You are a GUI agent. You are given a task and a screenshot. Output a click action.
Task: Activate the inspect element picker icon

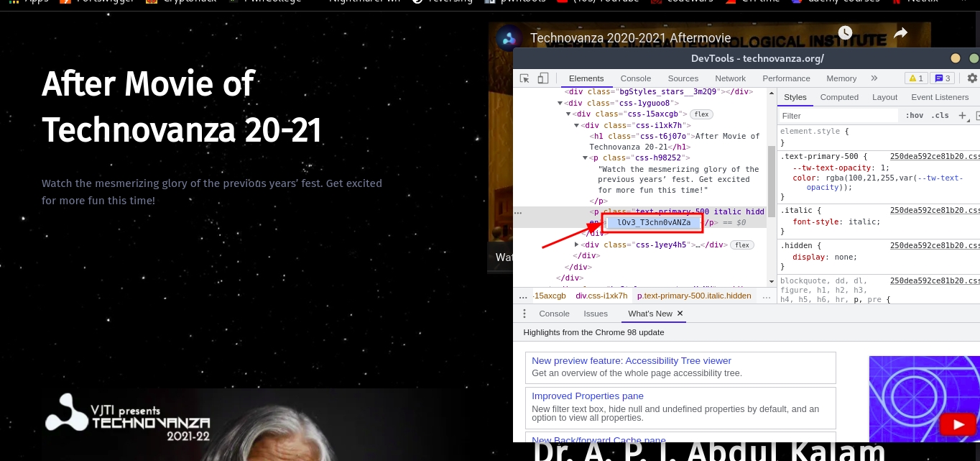click(525, 78)
